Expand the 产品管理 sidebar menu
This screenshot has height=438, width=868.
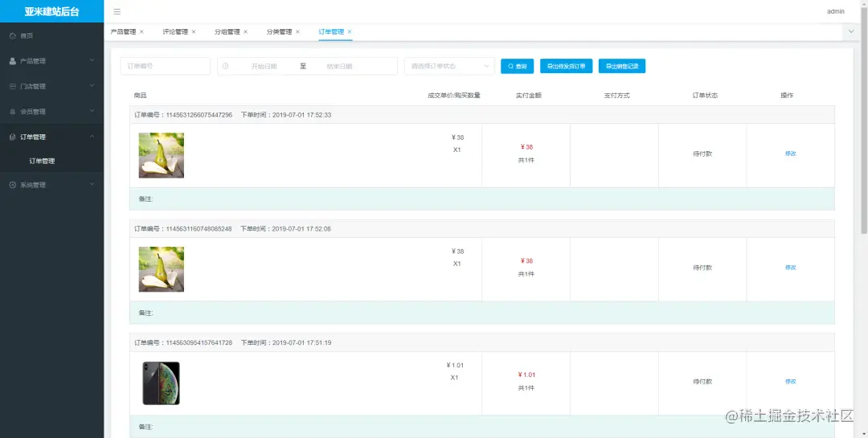click(x=92, y=60)
